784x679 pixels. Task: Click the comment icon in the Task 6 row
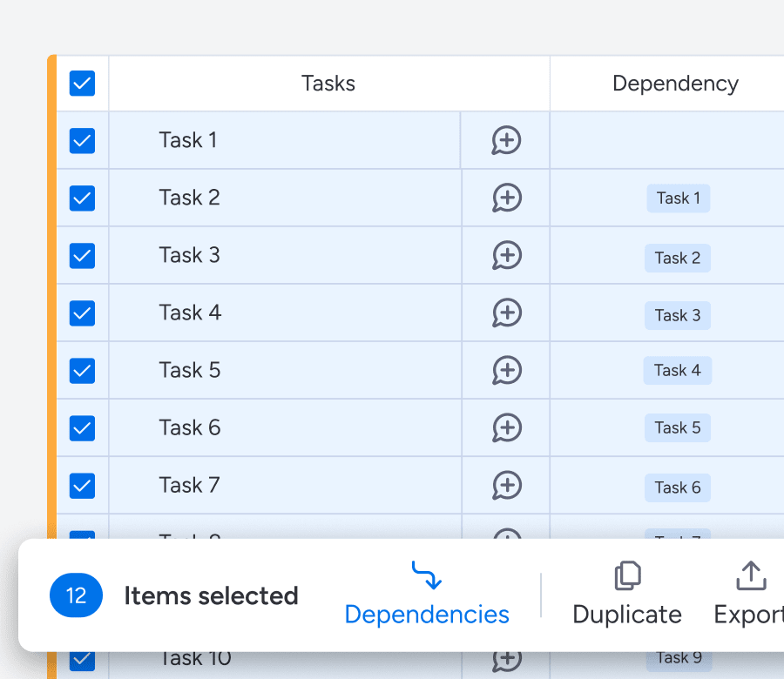pos(506,427)
